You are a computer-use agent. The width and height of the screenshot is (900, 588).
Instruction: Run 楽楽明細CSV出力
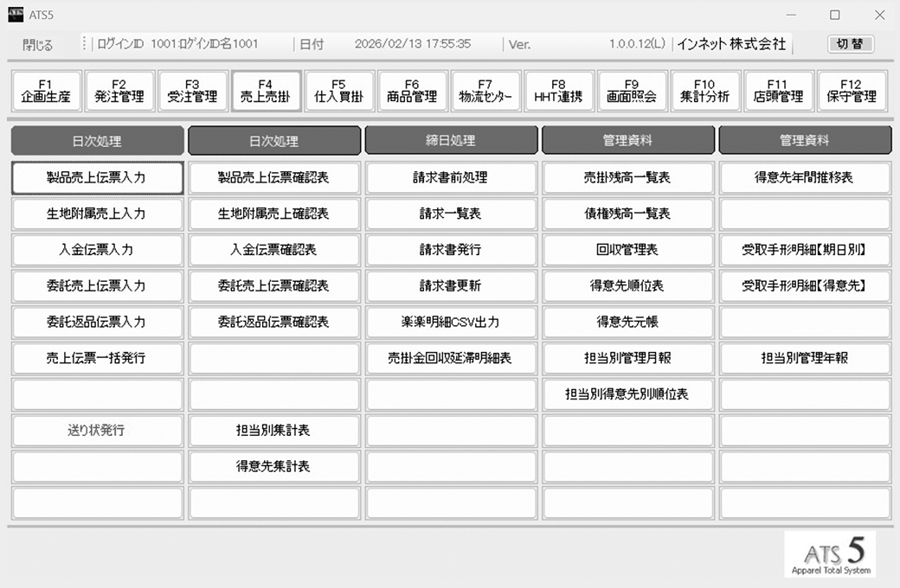pos(451,322)
